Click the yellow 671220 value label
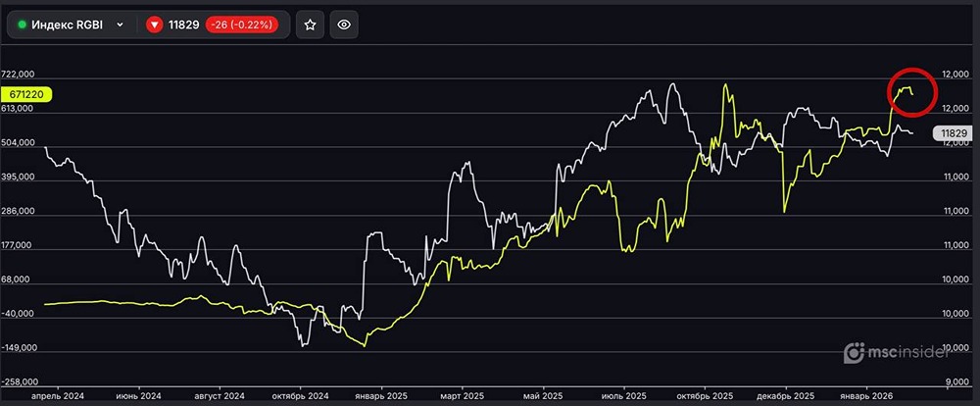The height and width of the screenshot is (406, 980). [27, 94]
